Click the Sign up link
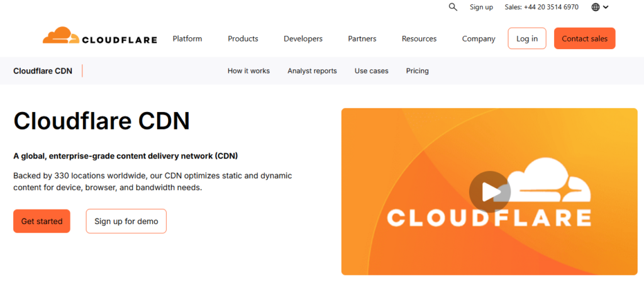644x285 pixels. pos(481,7)
